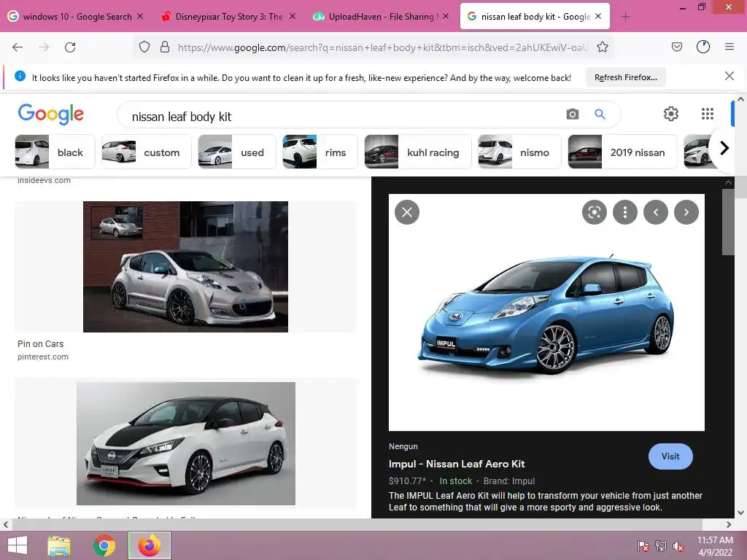
Task: Open Pin on Cars result title
Action: point(41,344)
